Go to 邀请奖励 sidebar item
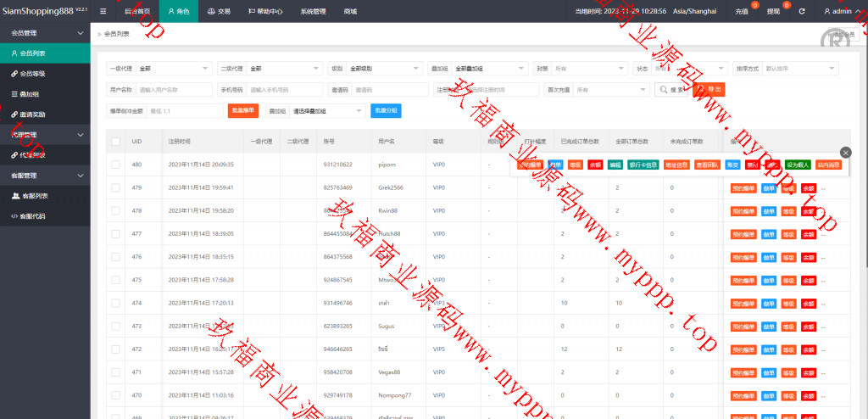Viewport: 868px width, 419px height. [33, 114]
